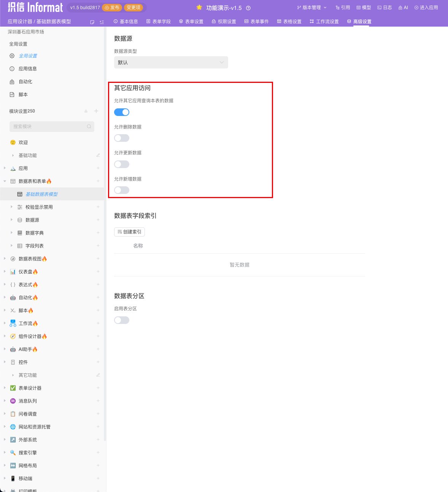Click the 发布 button
The image size is (448, 492).
tap(112, 7)
